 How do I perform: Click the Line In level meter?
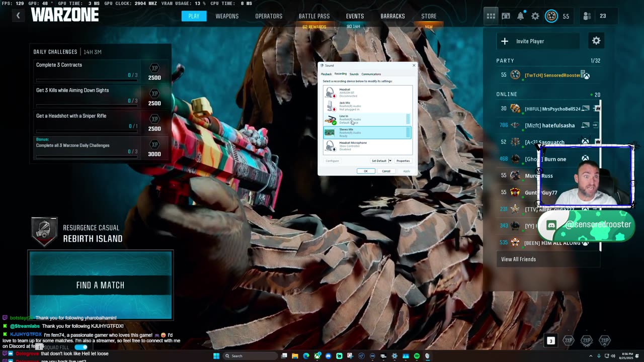(x=408, y=119)
